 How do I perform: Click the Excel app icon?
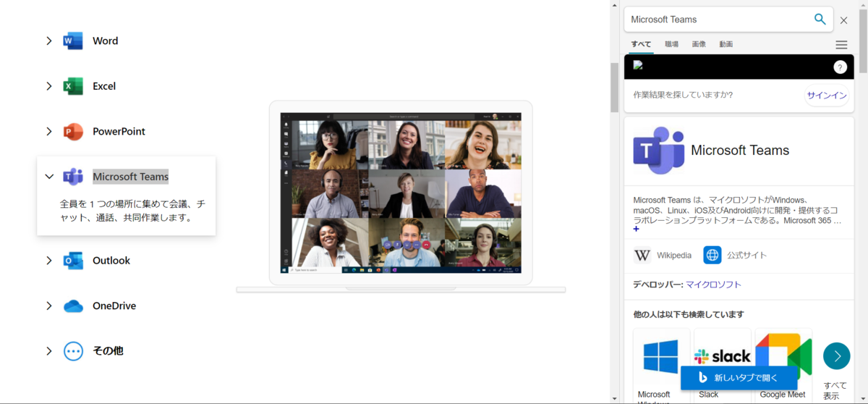pos(73,86)
